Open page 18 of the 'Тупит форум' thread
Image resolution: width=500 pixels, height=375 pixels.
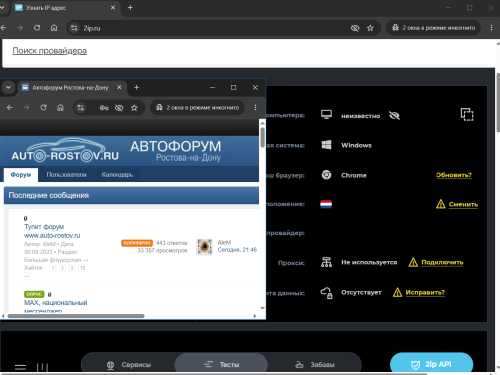[82, 268]
